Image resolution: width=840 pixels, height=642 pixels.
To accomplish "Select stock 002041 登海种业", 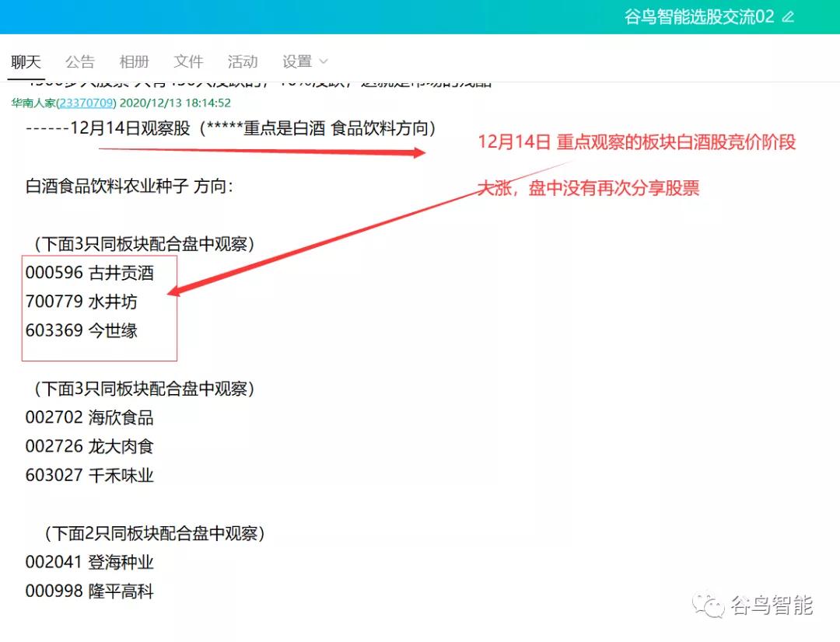I will pyautogui.click(x=89, y=562).
